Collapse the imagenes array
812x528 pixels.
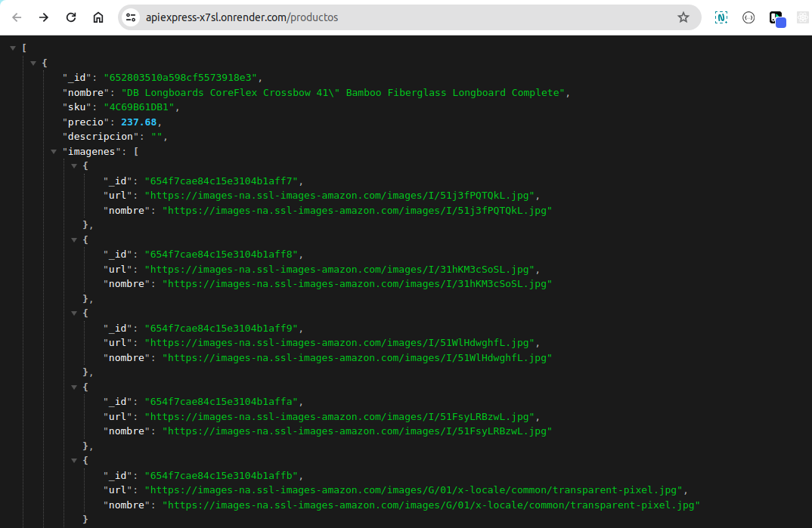point(54,152)
